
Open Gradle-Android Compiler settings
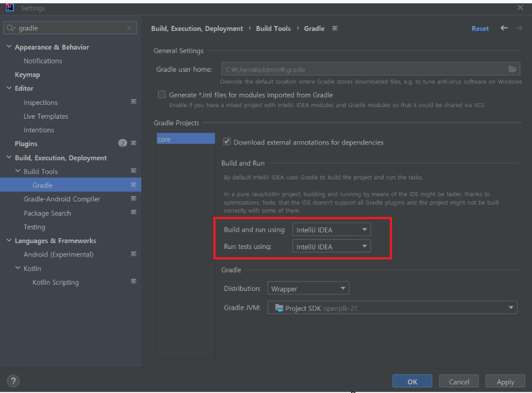point(62,199)
